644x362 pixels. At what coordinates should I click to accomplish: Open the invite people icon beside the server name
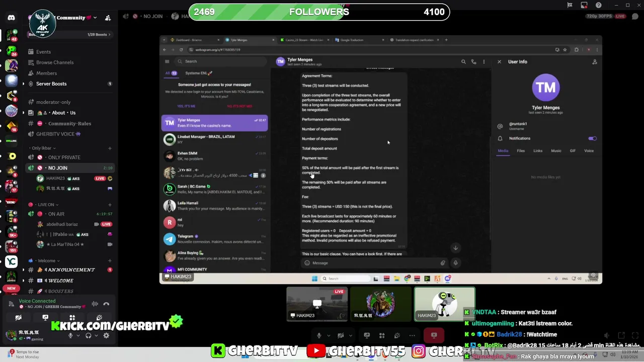[108, 18]
